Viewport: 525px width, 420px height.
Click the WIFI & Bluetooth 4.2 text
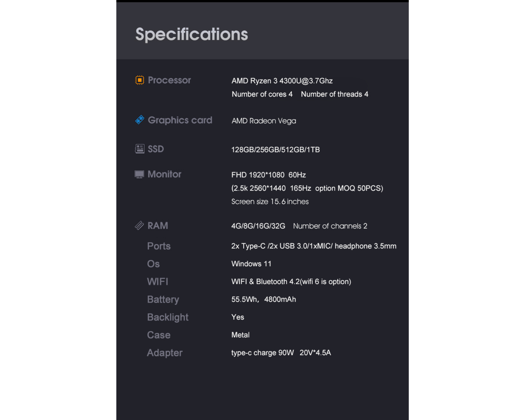[291, 281]
